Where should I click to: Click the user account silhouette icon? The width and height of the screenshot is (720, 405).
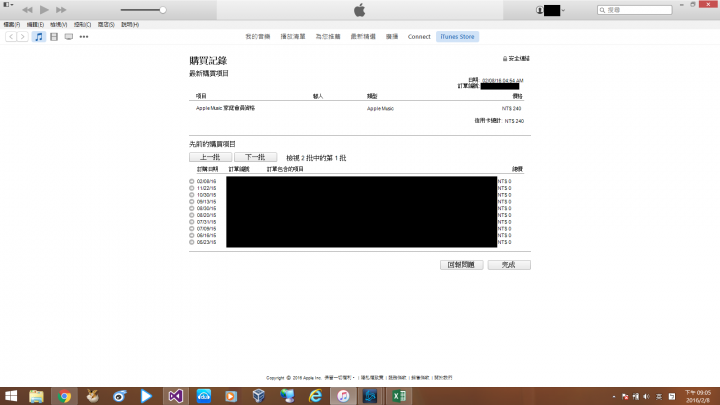coord(540,10)
